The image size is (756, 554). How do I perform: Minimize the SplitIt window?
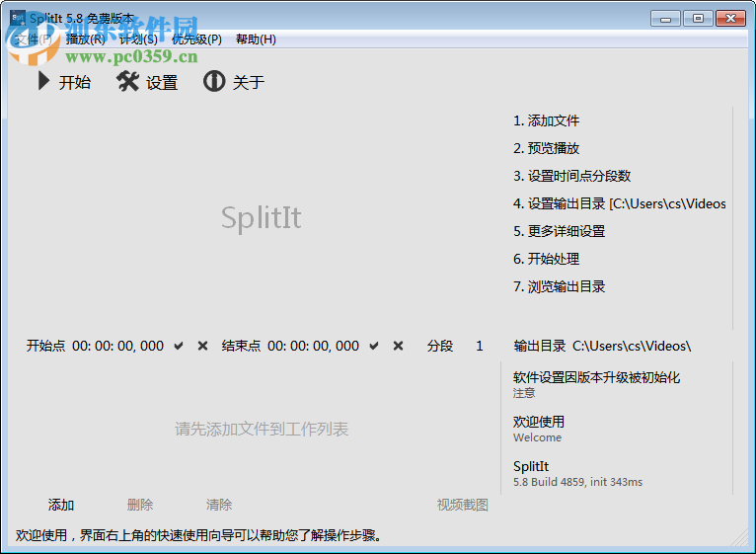(665, 19)
